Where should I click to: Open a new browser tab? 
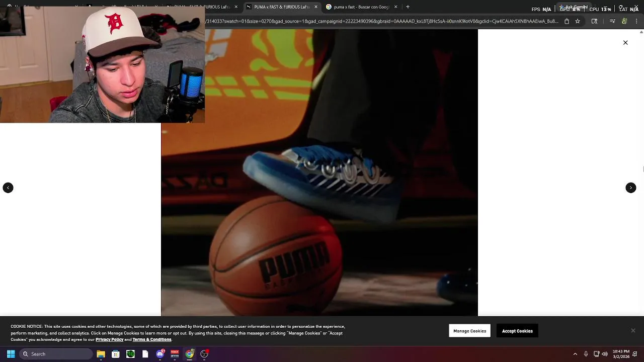[x=408, y=7]
